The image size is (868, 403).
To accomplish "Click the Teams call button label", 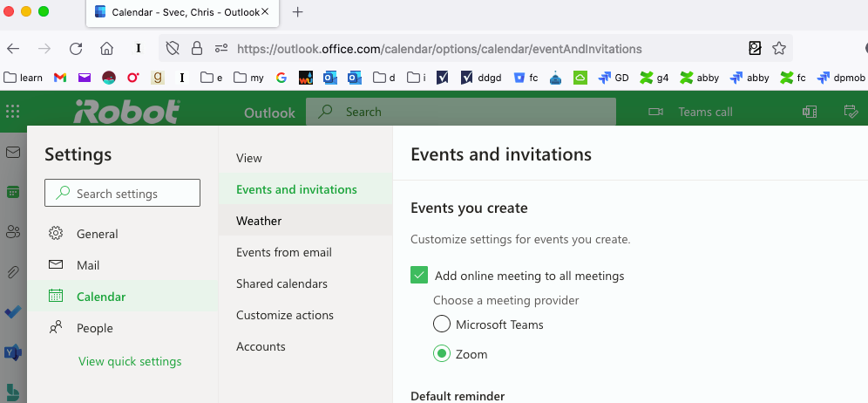I will coord(705,112).
